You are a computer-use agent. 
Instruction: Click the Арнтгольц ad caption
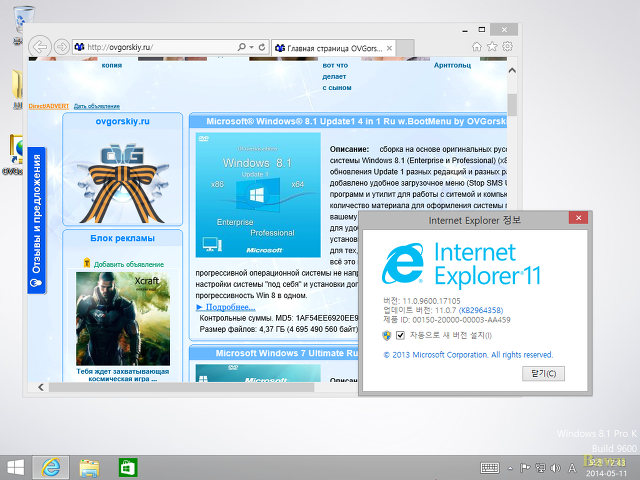coord(452,65)
